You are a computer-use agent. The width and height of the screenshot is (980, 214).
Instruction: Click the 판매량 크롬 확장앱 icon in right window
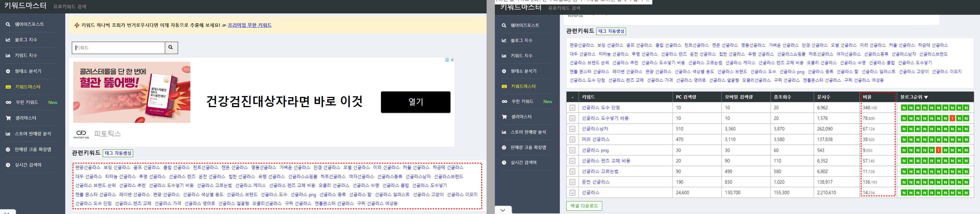[x=504, y=148]
